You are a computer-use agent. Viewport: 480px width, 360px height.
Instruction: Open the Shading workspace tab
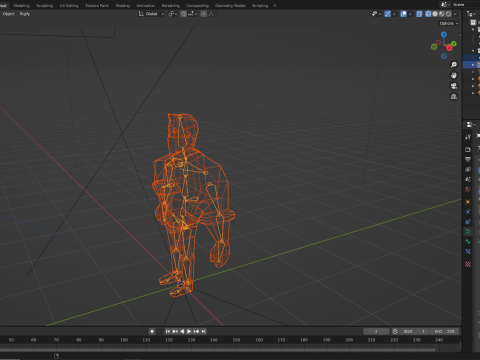point(123,5)
